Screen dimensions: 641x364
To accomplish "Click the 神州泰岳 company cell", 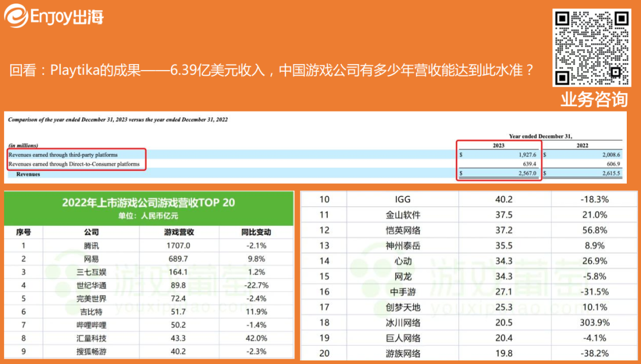I will coord(402,246).
